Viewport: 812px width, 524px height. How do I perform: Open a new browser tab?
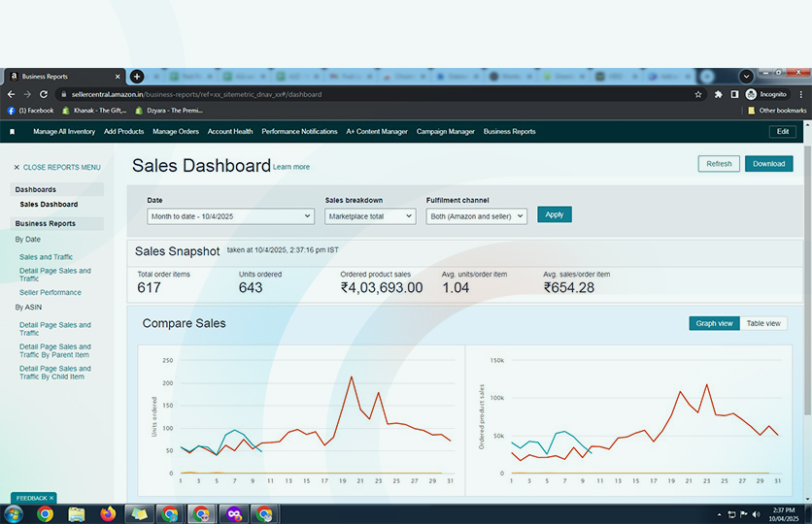(137, 76)
